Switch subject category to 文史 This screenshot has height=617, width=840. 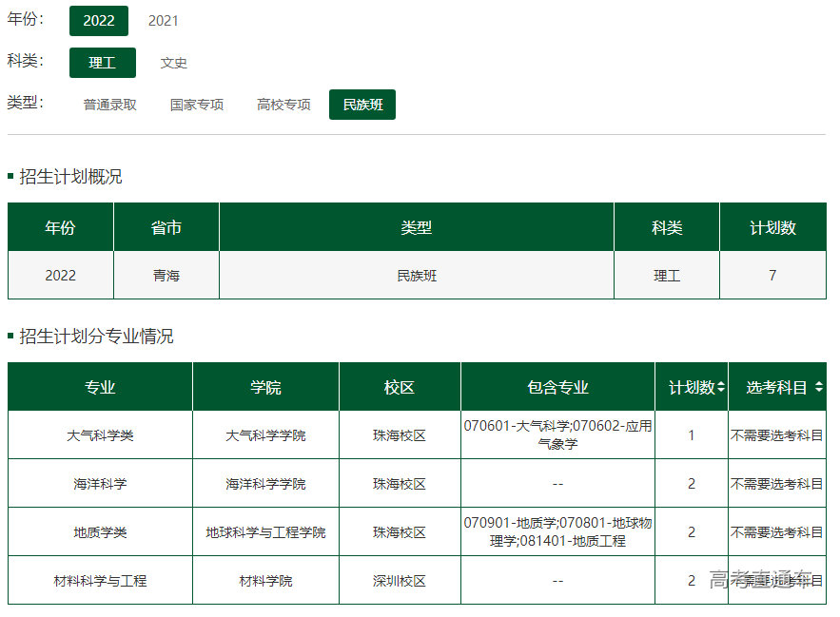tap(173, 63)
